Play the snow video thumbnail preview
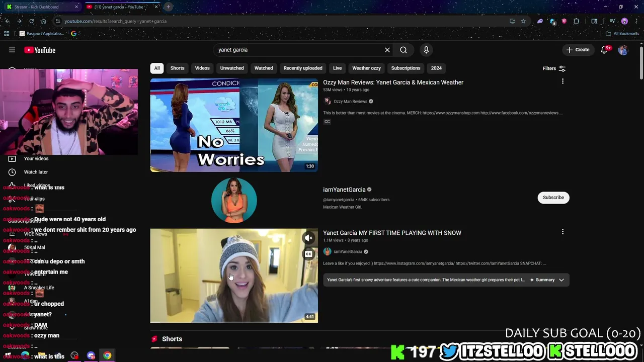644x362 pixels. (x=234, y=276)
